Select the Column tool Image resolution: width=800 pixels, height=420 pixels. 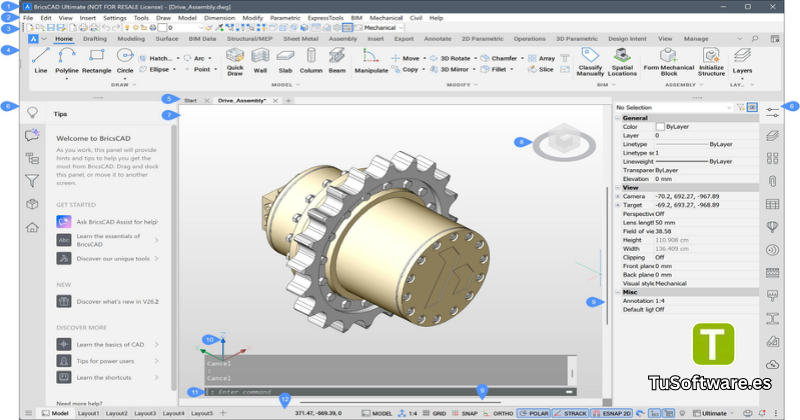(311, 61)
